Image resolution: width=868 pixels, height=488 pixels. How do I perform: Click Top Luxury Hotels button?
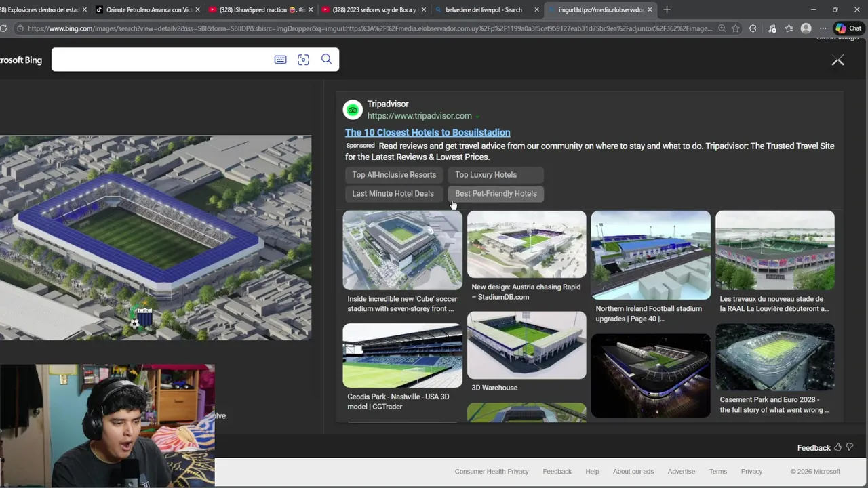pyautogui.click(x=496, y=175)
